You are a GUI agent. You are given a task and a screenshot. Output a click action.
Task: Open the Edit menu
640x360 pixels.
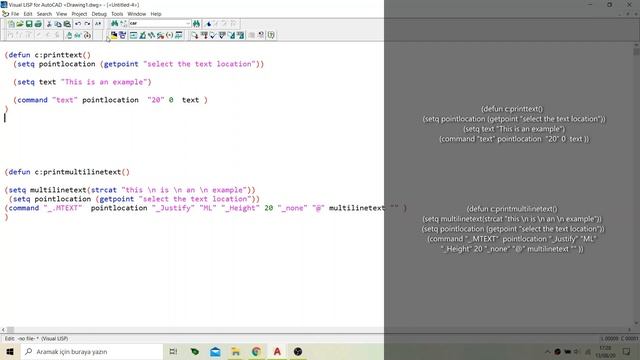pyautogui.click(x=28, y=14)
